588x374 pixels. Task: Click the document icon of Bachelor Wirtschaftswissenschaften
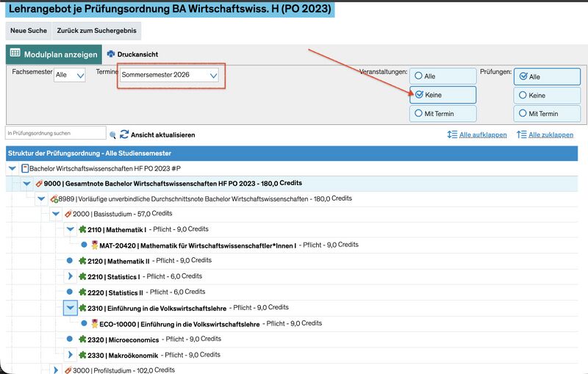point(25,168)
